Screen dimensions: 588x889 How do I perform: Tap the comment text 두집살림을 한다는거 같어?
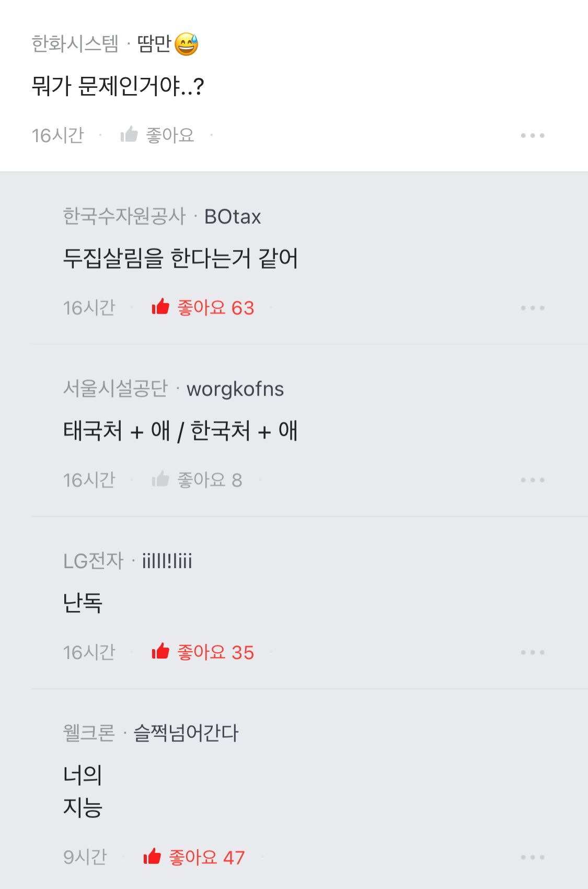point(180,258)
